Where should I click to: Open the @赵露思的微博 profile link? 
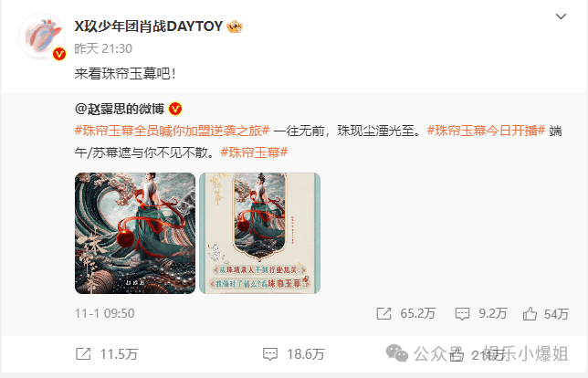[120, 110]
